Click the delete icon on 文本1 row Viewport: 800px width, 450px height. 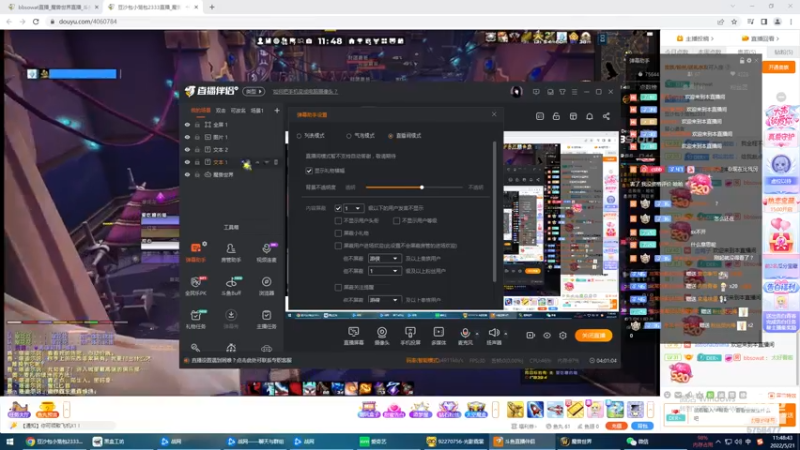coord(276,162)
